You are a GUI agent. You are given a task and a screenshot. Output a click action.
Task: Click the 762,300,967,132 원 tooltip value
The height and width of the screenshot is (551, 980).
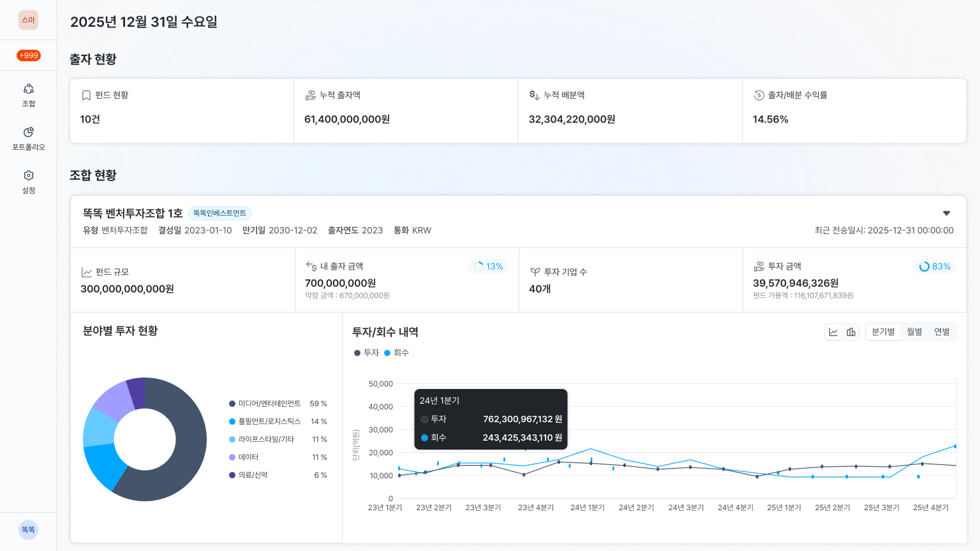point(523,419)
